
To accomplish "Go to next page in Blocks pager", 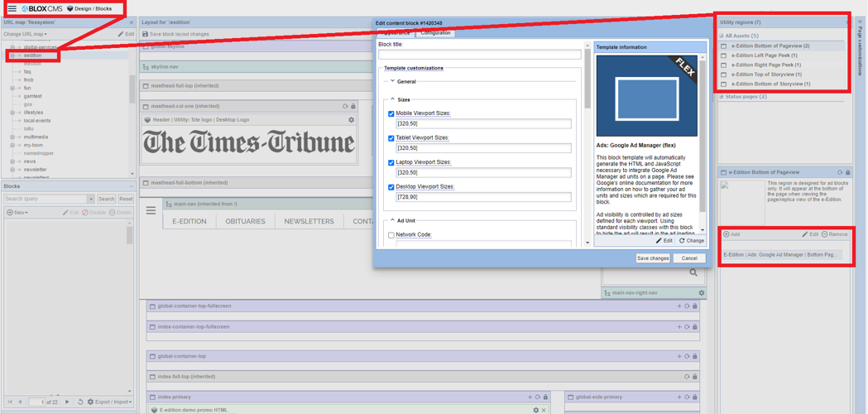I will [68, 402].
